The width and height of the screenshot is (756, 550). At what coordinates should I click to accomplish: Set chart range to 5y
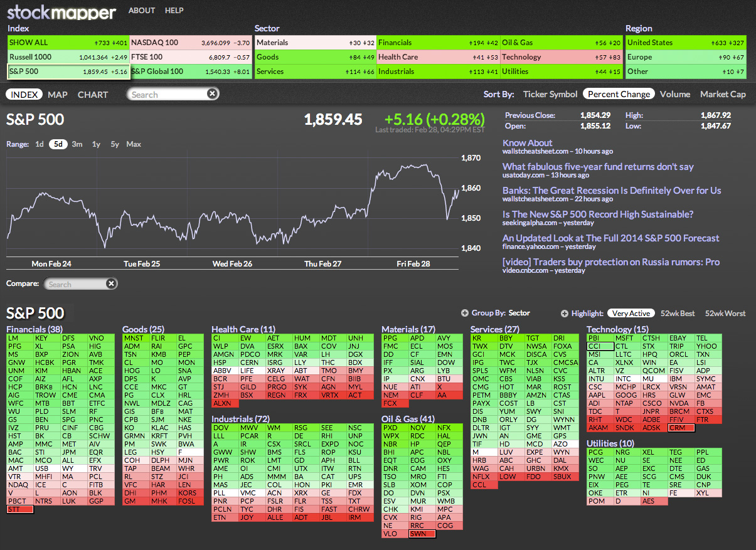tap(115, 144)
